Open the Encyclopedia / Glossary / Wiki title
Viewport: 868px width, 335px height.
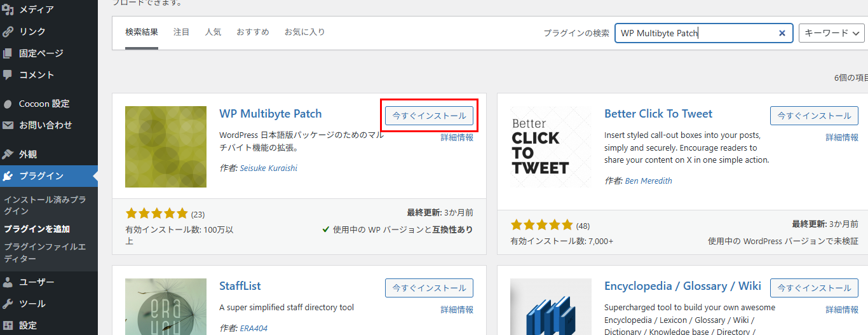pyautogui.click(x=682, y=286)
